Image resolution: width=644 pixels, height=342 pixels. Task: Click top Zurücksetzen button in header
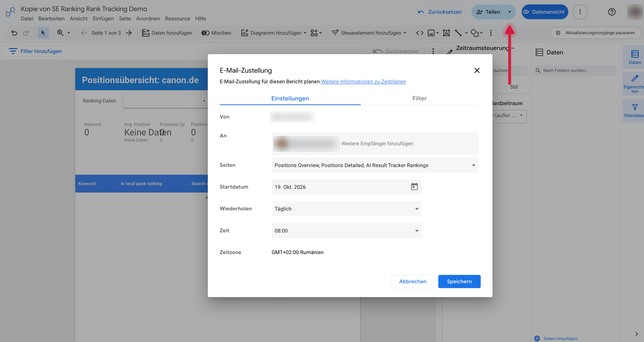[440, 12]
